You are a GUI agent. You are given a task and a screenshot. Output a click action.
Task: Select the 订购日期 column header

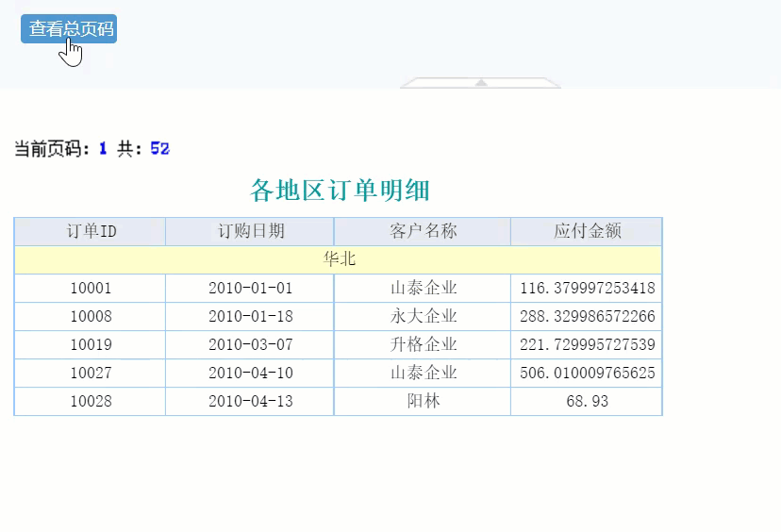point(250,231)
